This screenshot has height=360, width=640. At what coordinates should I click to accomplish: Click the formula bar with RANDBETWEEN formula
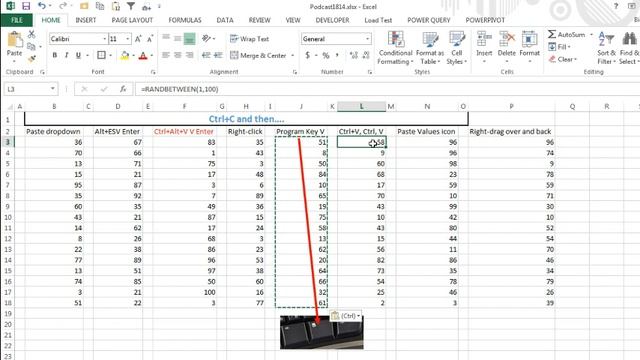[387, 89]
